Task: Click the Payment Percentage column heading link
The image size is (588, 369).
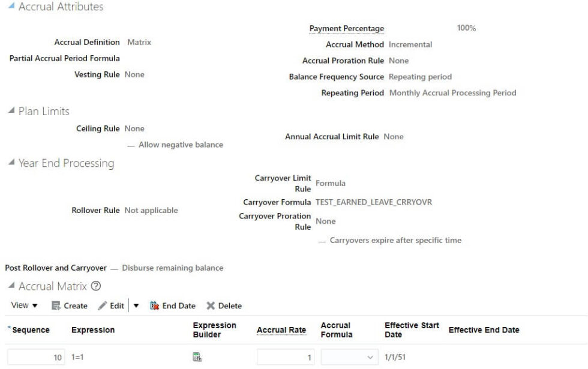Action: pyautogui.click(x=346, y=28)
